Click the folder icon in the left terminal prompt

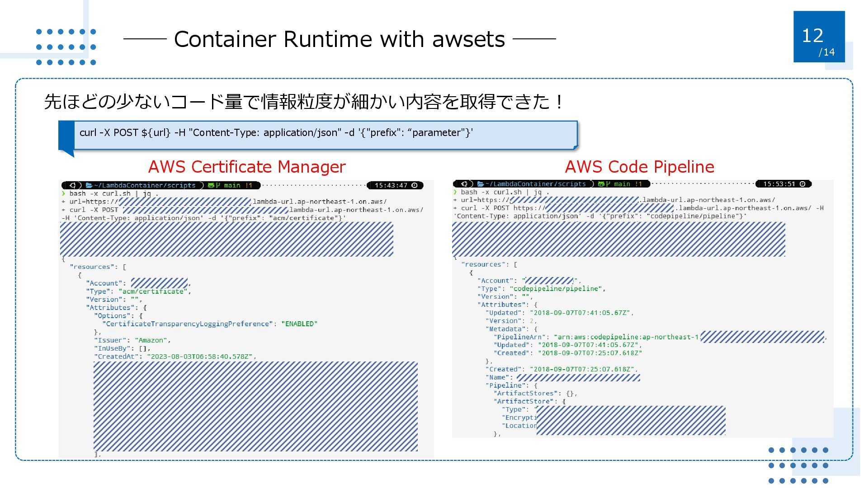click(x=89, y=185)
